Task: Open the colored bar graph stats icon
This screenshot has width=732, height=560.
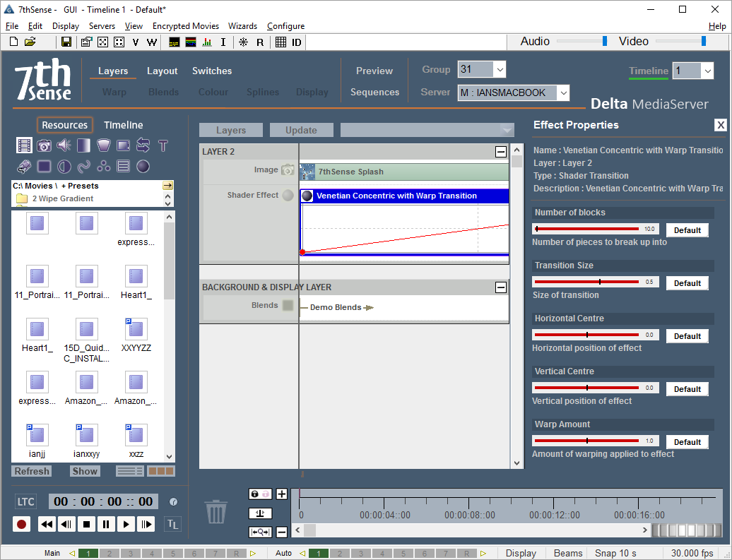Action: [x=207, y=42]
